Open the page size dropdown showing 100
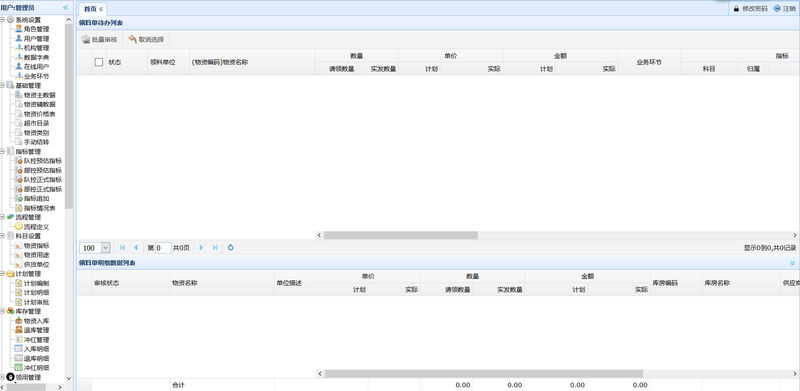Viewport: 800px width, 391px height. point(106,248)
